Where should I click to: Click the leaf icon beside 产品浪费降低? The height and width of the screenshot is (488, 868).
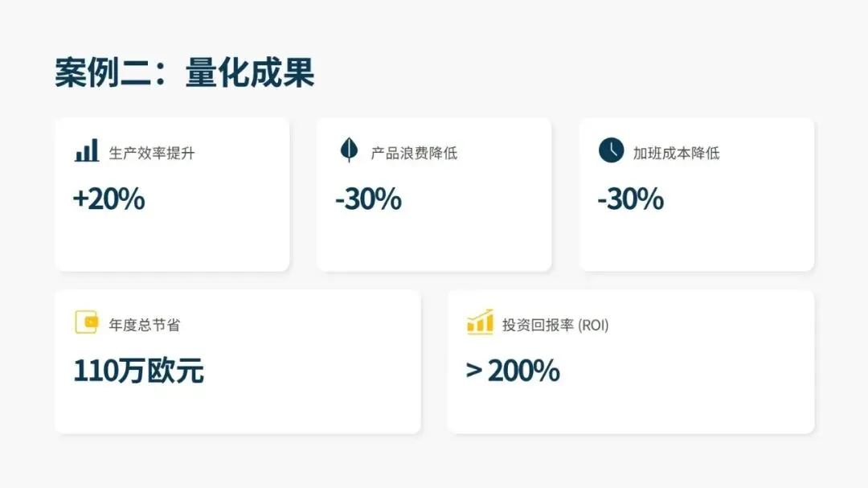(x=348, y=150)
